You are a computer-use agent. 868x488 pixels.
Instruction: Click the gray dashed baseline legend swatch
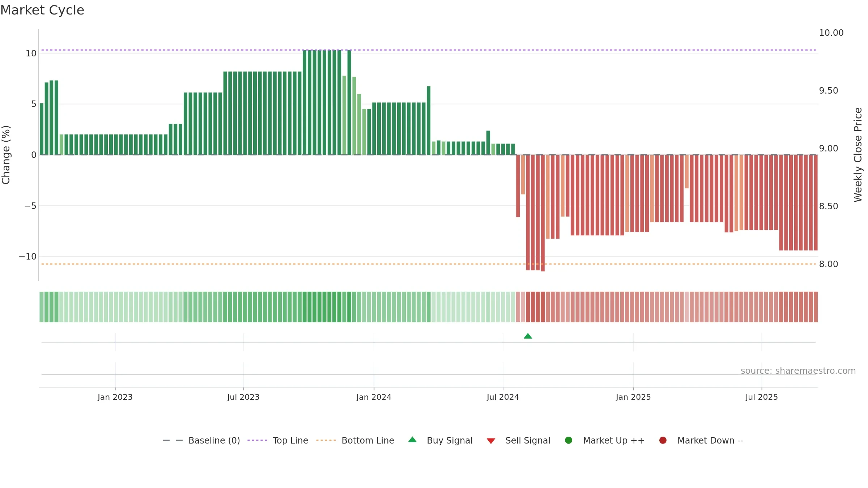pos(173,440)
